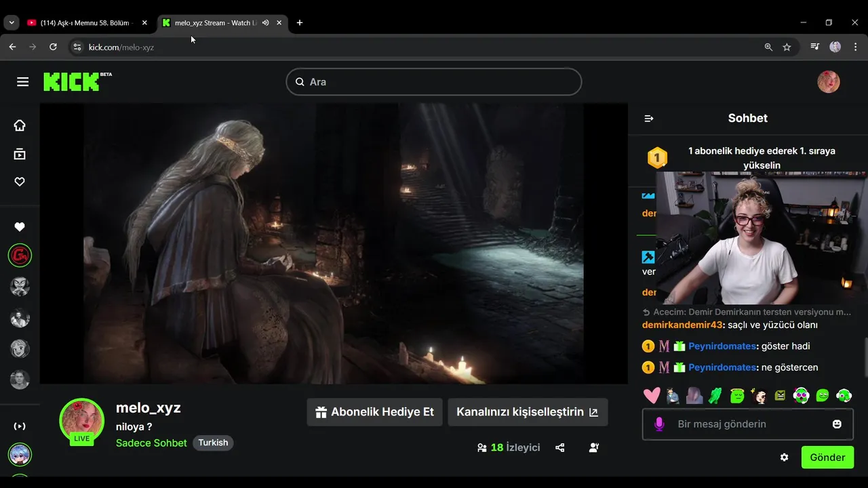This screenshot has height=488, width=868.
Task: Click demirkandemir43 username in chat
Action: point(682,325)
